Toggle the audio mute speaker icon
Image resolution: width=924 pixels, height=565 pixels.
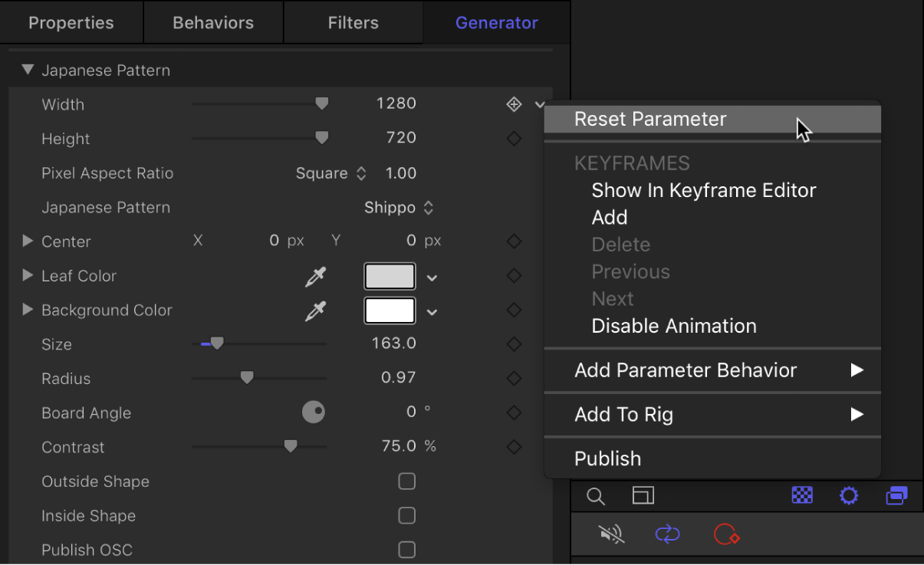click(x=611, y=534)
